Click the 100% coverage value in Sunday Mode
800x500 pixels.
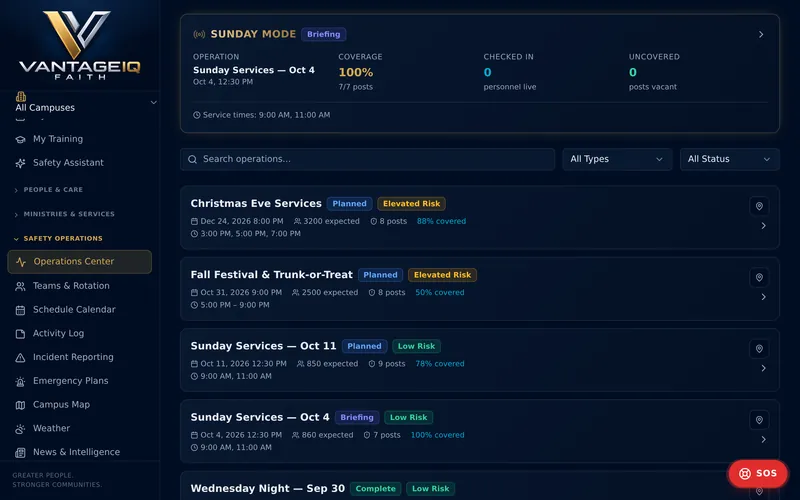click(x=356, y=72)
